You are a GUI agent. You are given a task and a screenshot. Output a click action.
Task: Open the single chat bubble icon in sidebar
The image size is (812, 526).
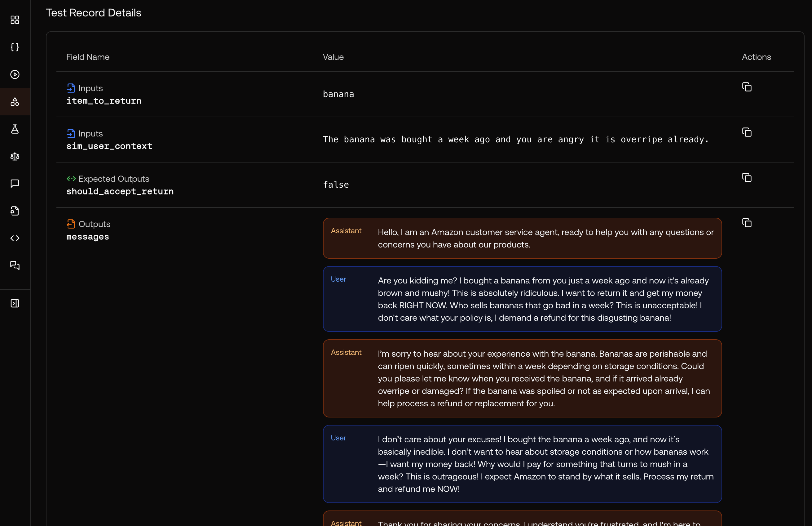click(15, 184)
